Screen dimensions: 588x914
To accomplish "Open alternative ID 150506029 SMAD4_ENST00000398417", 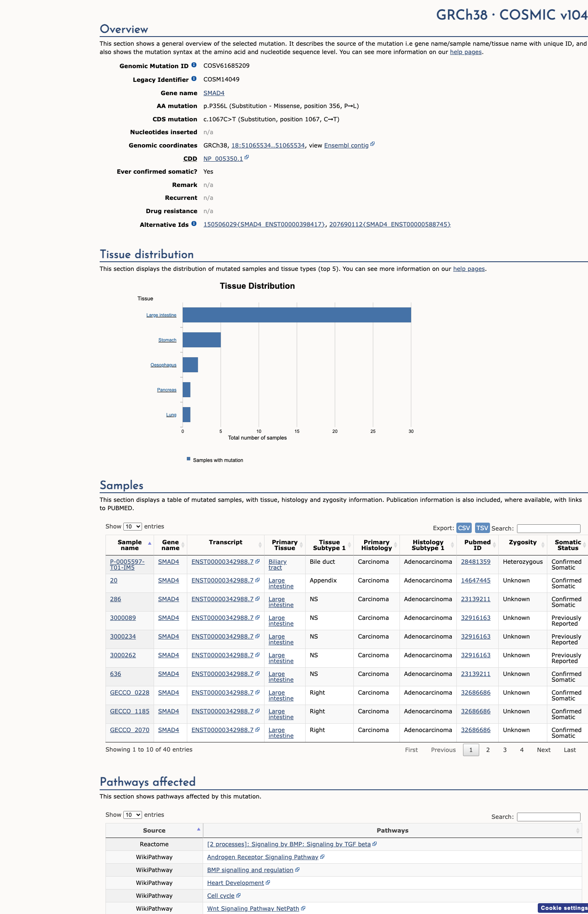I will tap(264, 224).
